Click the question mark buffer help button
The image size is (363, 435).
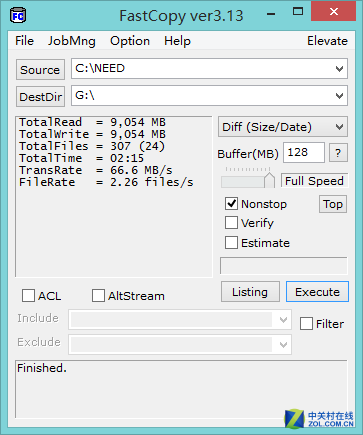tap(338, 153)
